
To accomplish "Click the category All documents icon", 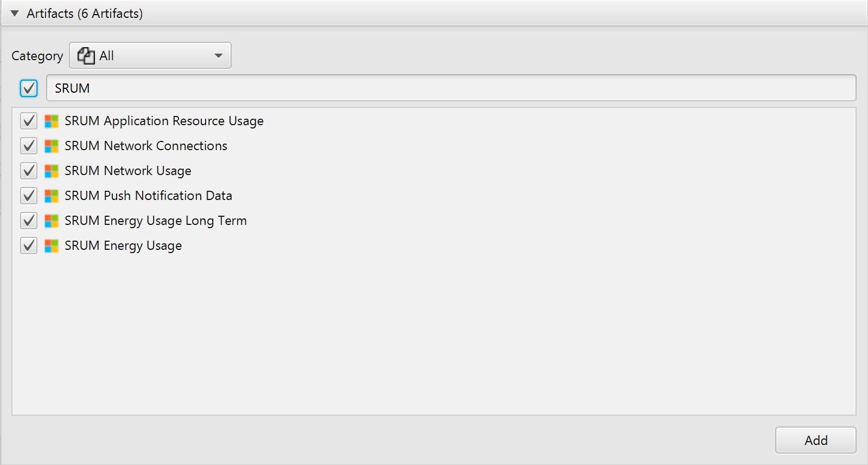I will (86, 56).
